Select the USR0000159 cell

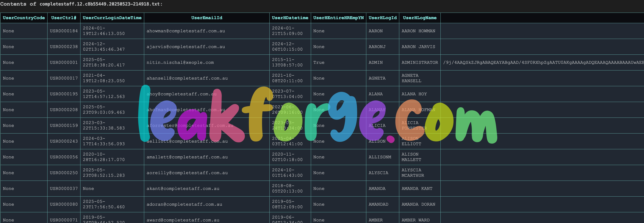click(x=64, y=126)
